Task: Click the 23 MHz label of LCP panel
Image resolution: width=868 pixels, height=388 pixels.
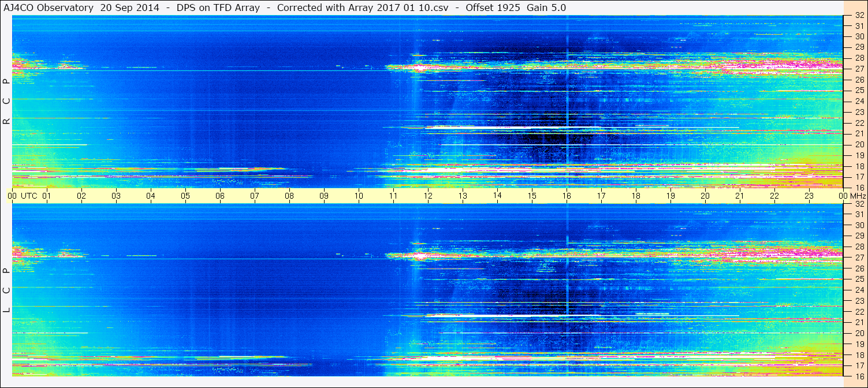Action: click(x=859, y=301)
